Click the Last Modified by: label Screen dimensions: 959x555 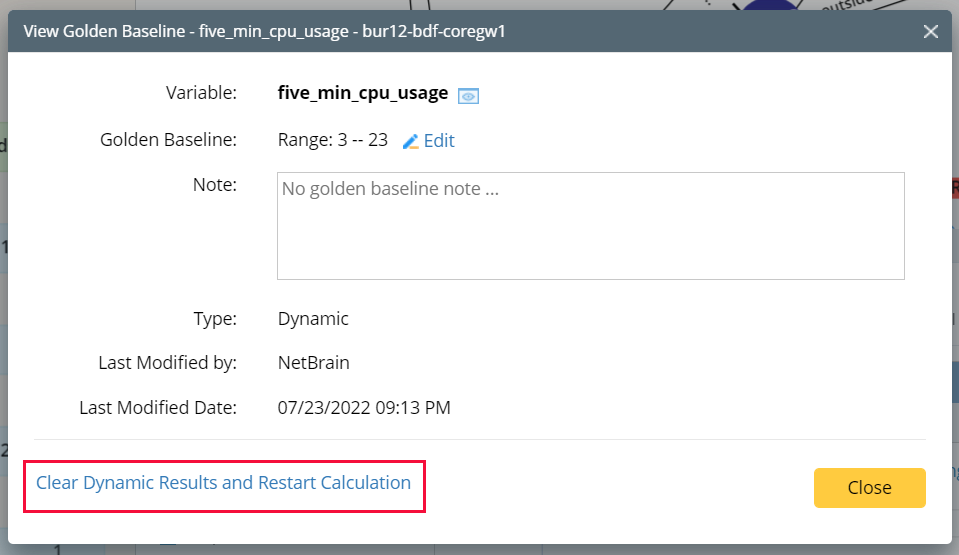click(168, 363)
